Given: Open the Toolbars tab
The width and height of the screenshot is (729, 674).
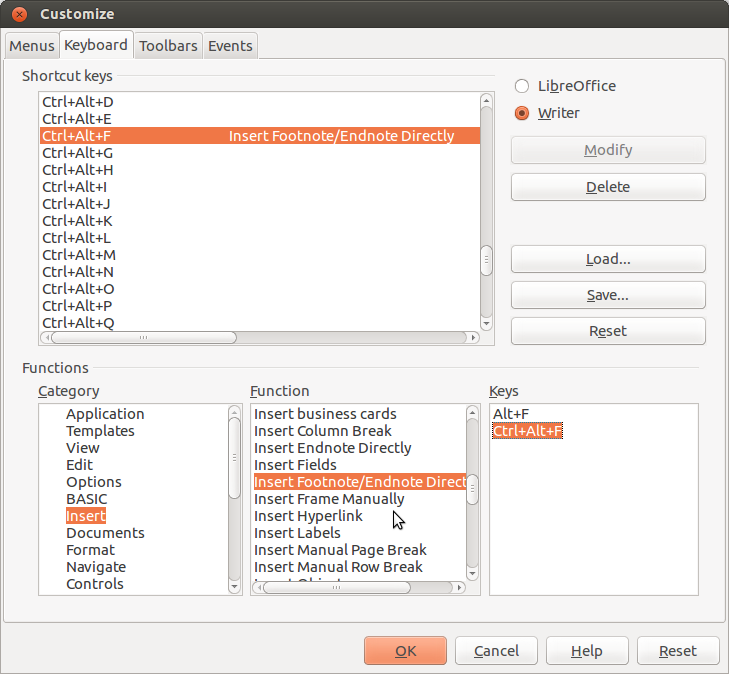Looking at the screenshot, I should [168, 46].
